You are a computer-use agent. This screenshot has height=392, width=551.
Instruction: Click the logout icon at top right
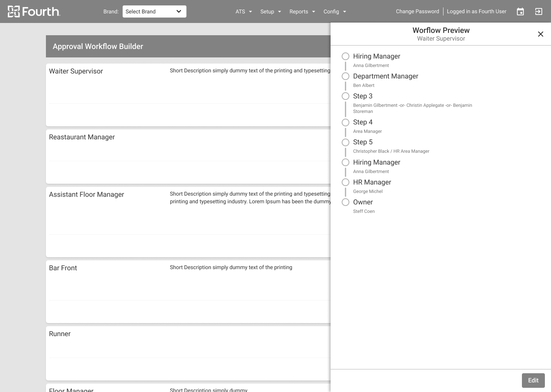[x=539, y=11]
